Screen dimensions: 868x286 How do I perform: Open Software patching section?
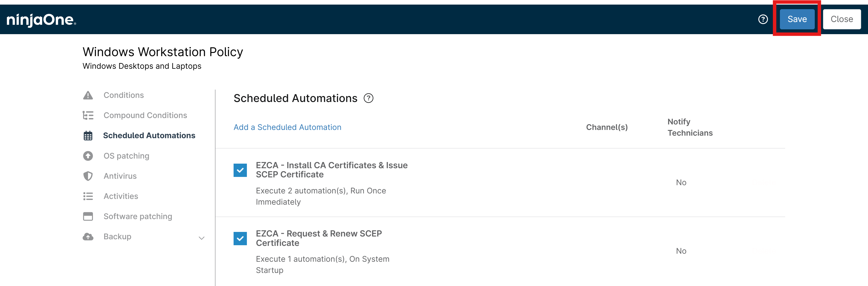pos(138,216)
